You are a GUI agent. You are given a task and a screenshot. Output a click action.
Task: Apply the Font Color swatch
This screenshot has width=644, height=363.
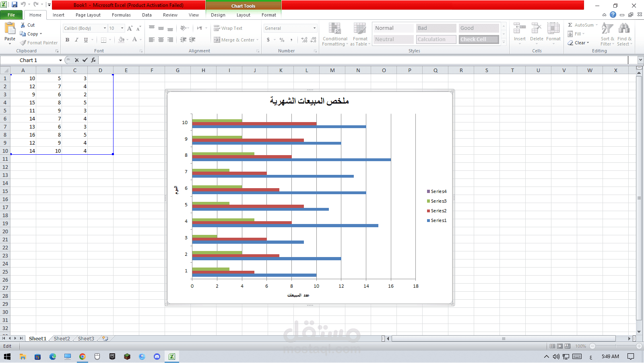(x=134, y=39)
